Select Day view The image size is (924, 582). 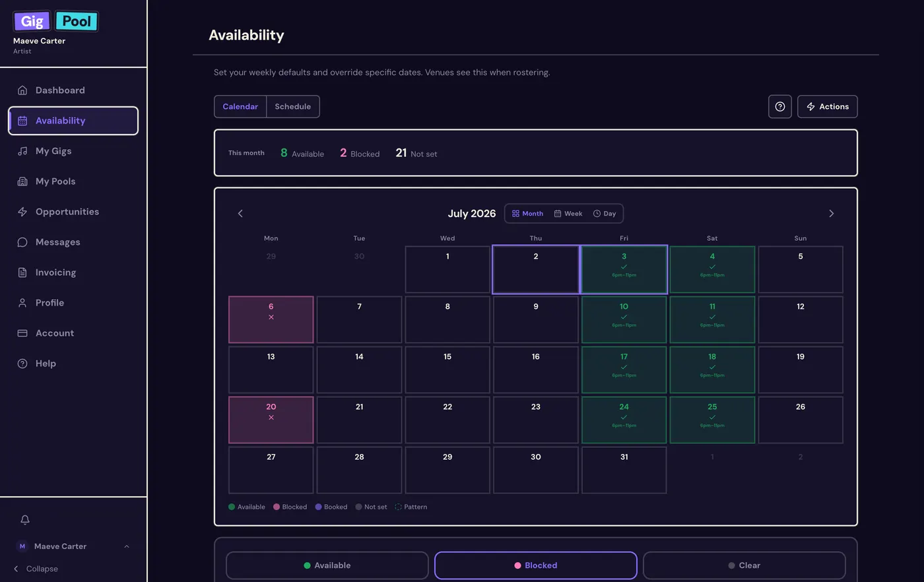pyautogui.click(x=605, y=214)
